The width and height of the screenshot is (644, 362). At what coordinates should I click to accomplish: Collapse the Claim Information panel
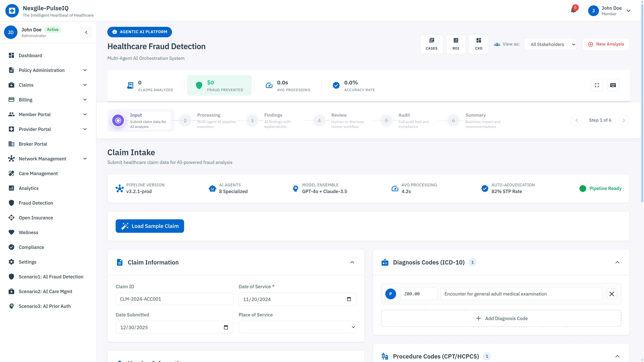[x=352, y=262]
